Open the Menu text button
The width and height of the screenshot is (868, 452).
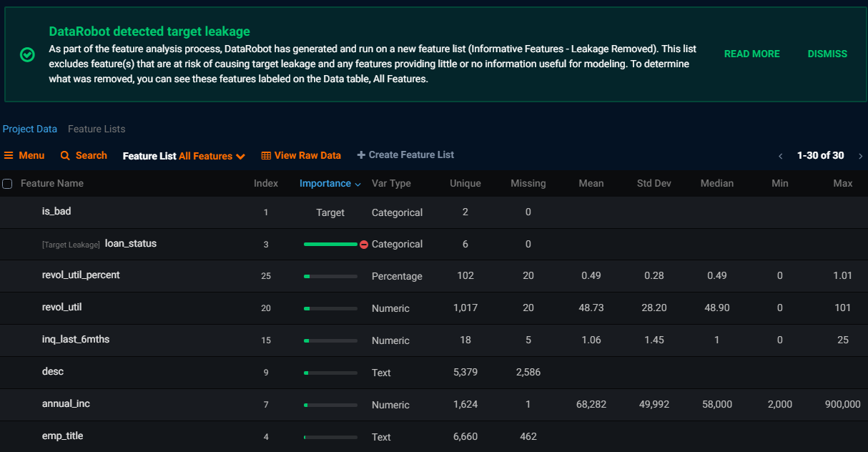point(31,155)
